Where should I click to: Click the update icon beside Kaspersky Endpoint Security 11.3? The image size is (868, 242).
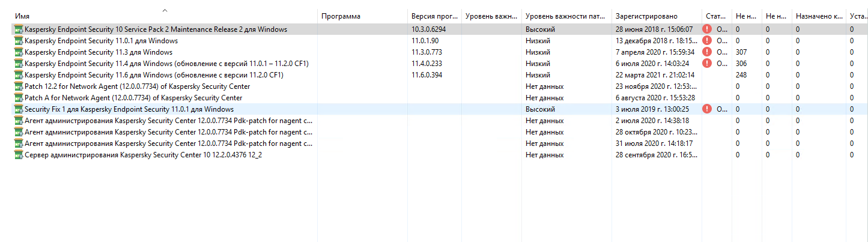tap(19, 52)
